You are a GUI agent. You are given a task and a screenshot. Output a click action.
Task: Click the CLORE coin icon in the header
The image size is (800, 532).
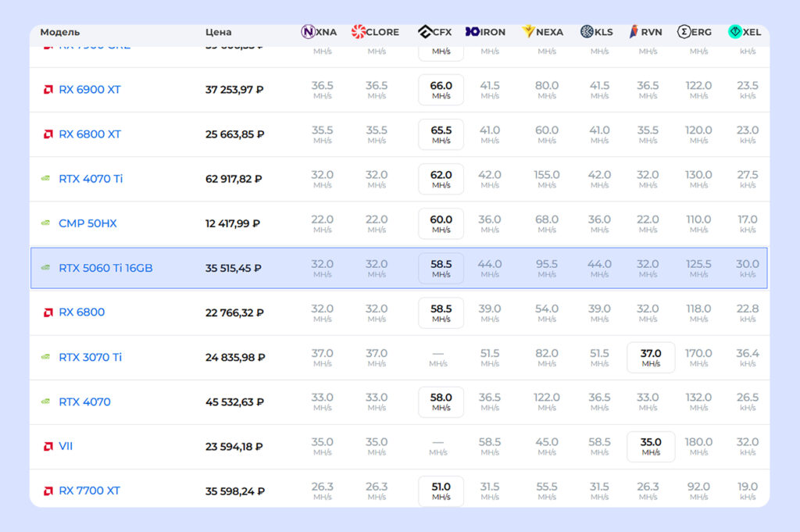pyautogui.click(x=358, y=31)
